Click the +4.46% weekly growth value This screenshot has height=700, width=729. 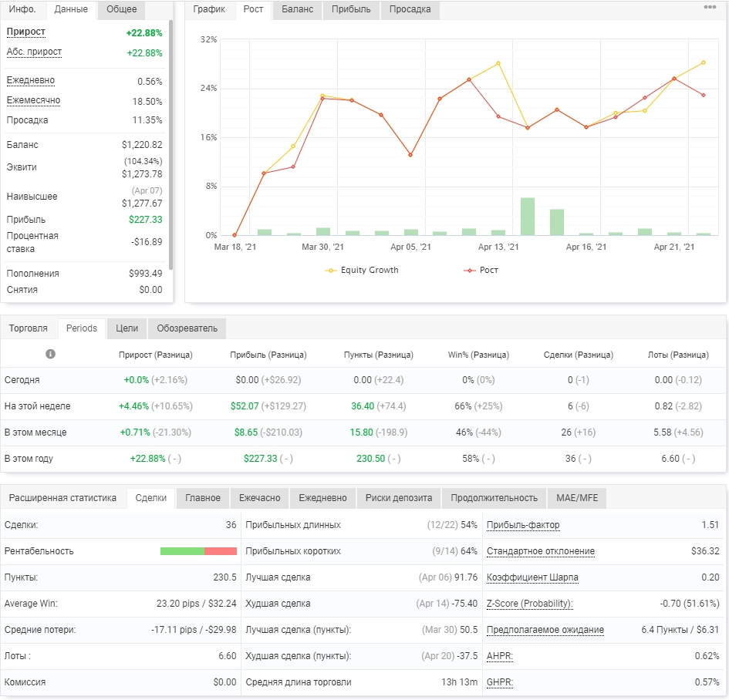[133, 406]
